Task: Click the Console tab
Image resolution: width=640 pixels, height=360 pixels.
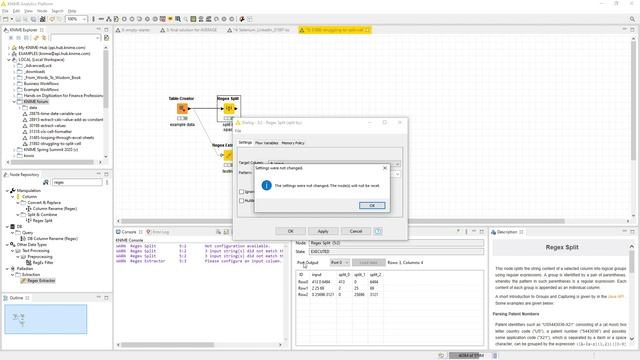Action: (x=129, y=232)
